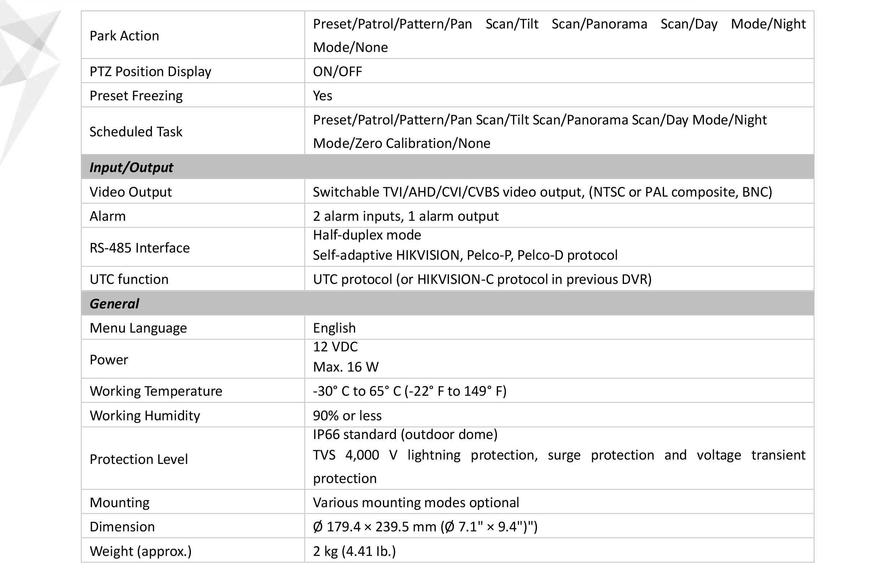Click the Input/Output section header
895x588 pixels.
131,167
